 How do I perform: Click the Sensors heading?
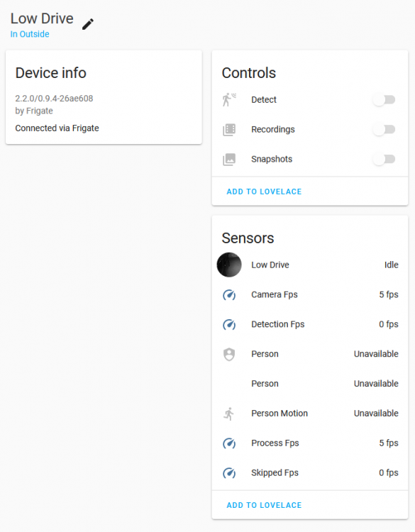(x=248, y=238)
